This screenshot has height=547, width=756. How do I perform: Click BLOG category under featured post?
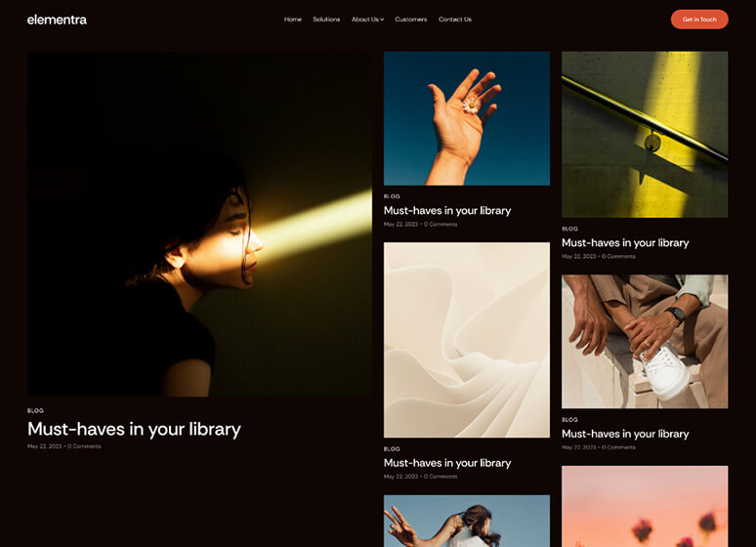point(35,410)
